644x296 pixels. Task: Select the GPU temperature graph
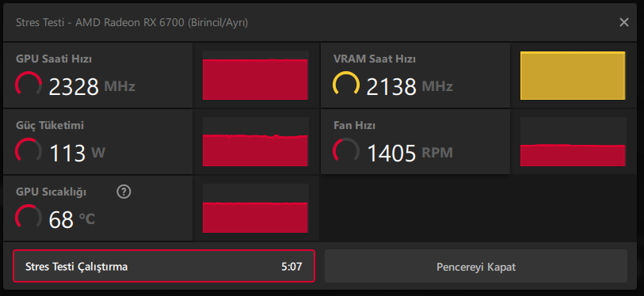coord(256,208)
